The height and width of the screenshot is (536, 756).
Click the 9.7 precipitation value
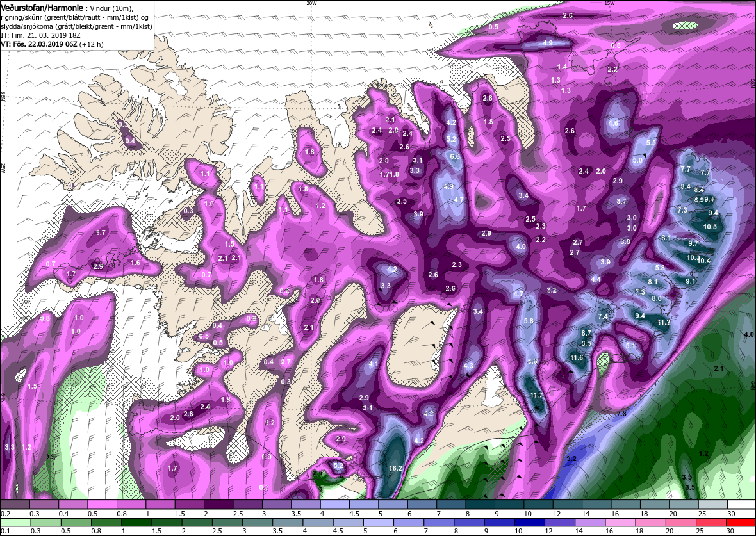coord(693,243)
